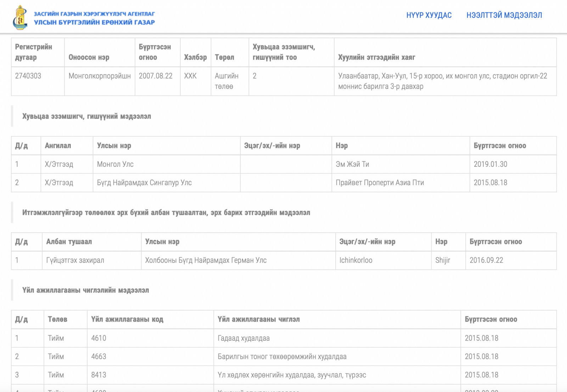Select activity code 4663
567x392 pixels.
(x=99, y=357)
